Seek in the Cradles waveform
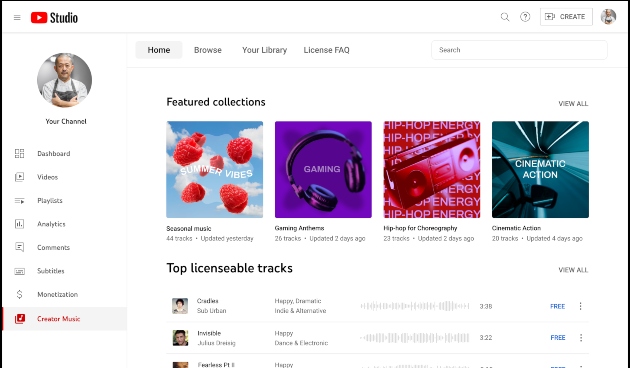630x368 pixels. [x=415, y=306]
